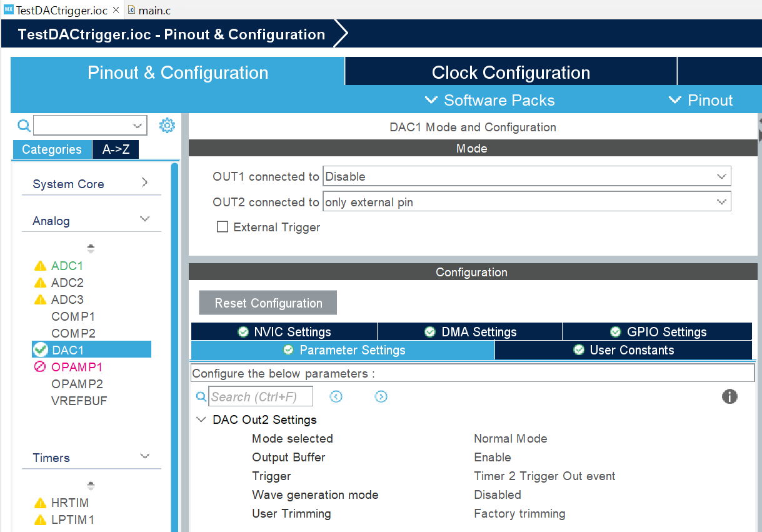Click the magnifier icon in the left sidebar
The width and height of the screenshot is (762, 532).
24,125
